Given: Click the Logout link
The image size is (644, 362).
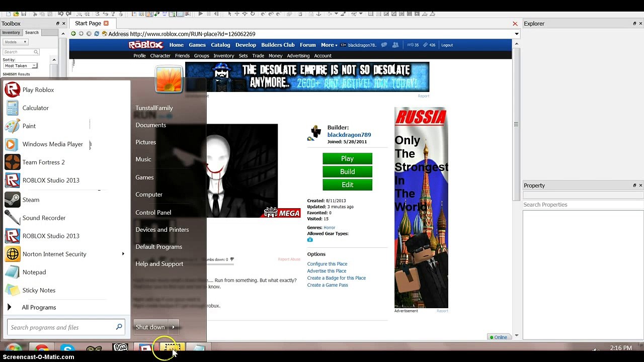Looking at the screenshot, I should tap(447, 45).
